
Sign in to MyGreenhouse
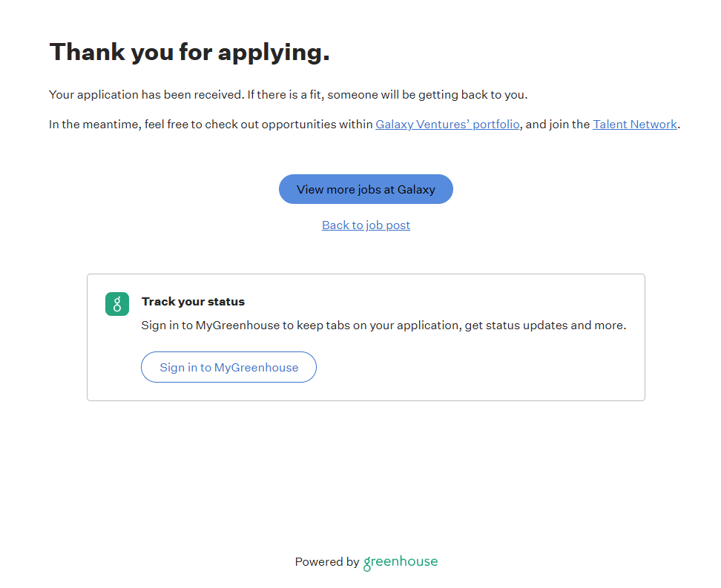[228, 367]
